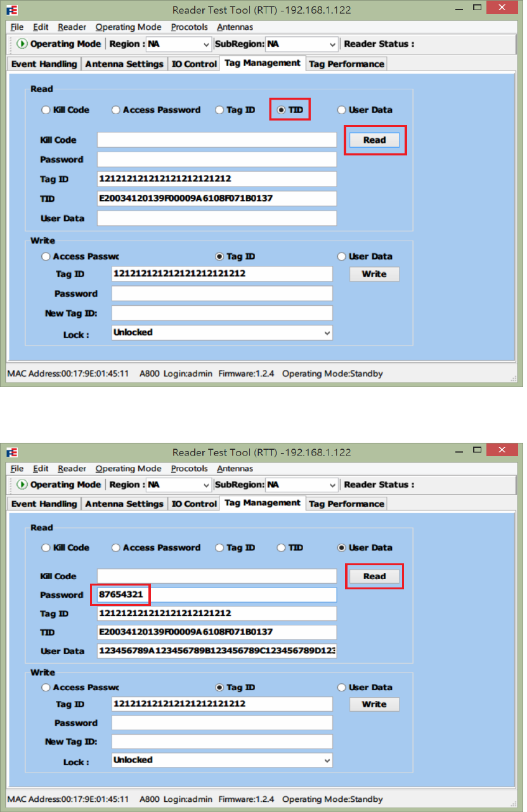
Task: Select Access Password radio in upper window Read group
Action: click(x=115, y=110)
